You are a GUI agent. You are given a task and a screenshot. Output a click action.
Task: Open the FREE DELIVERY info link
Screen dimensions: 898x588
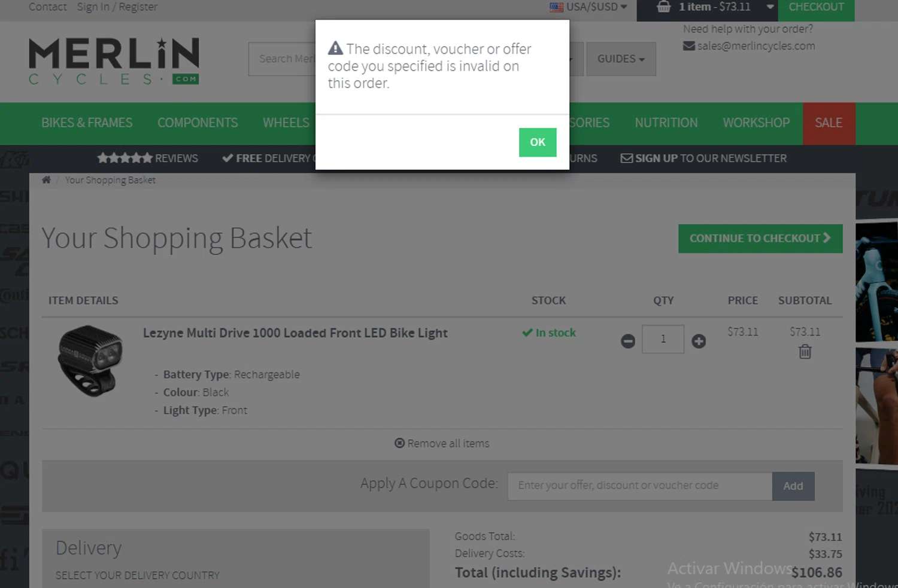point(268,159)
